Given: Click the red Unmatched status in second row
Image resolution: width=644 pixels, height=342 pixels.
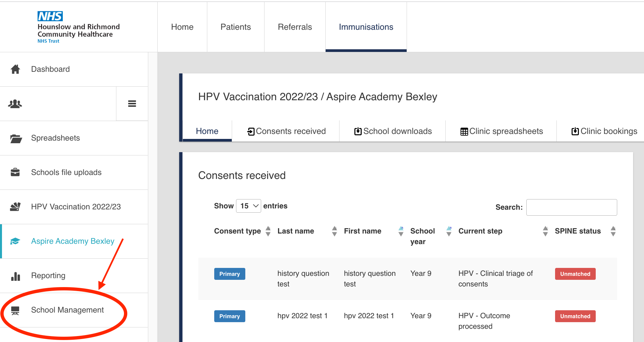Looking at the screenshot, I should tap(575, 316).
